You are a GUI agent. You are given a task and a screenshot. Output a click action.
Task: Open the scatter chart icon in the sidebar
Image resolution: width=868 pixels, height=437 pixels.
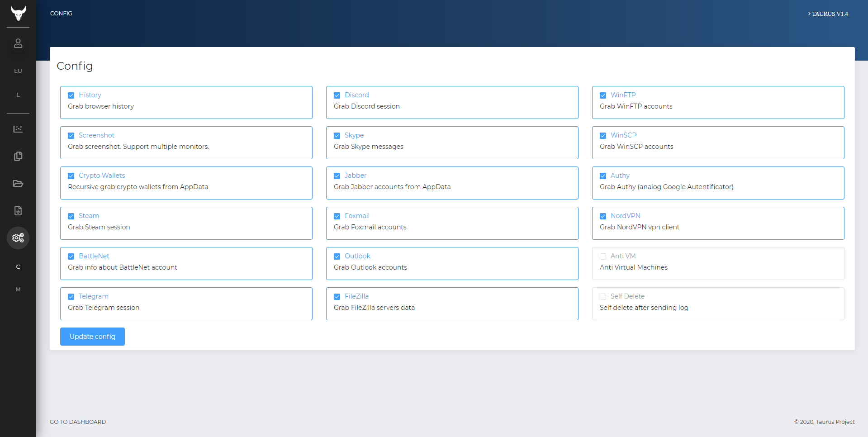[x=18, y=129]
